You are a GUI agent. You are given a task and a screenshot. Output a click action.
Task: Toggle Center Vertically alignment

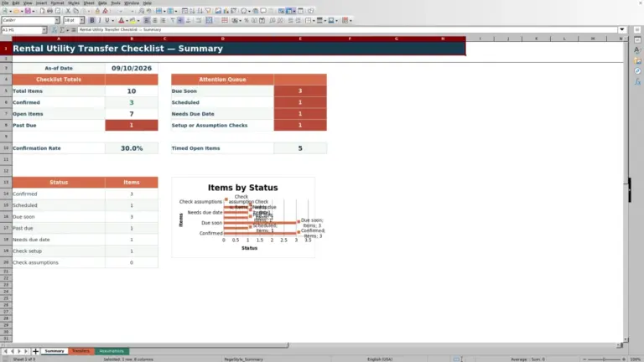pos(180,20)
